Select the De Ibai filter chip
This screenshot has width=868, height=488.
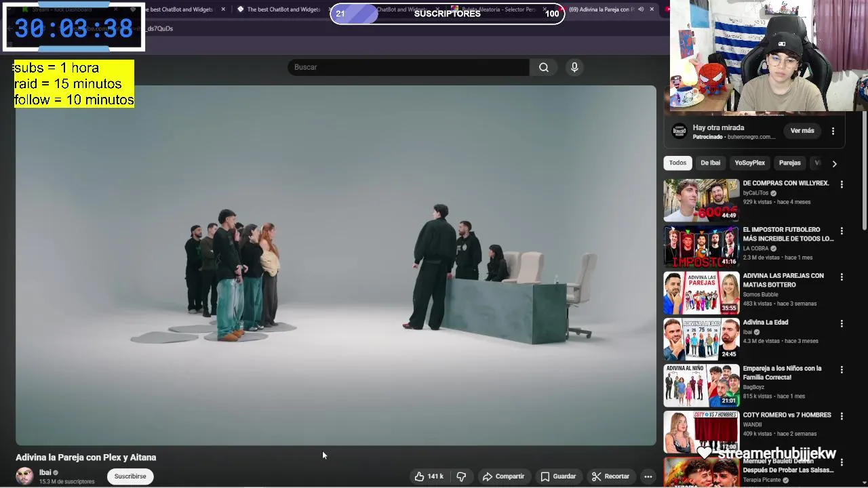[710, 163]
